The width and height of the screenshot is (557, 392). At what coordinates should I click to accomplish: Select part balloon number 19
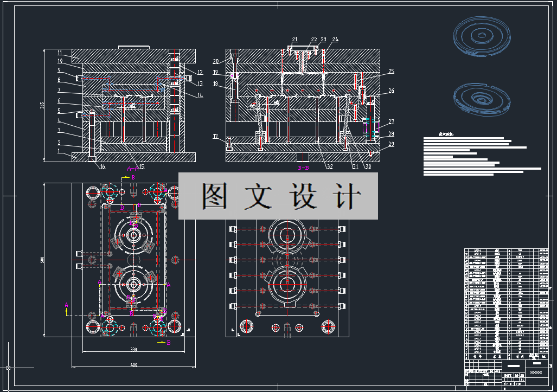(x=215, y=73)
